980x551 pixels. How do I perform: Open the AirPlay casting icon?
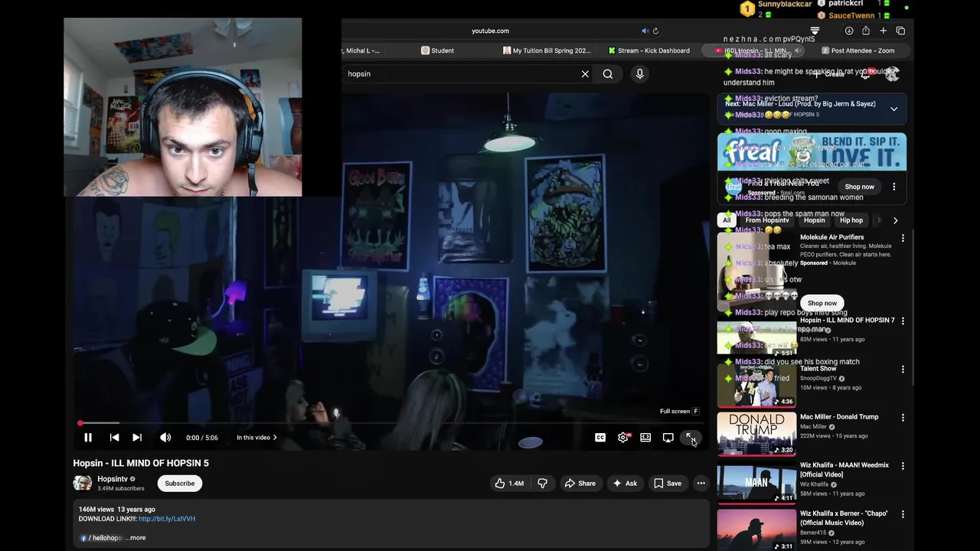click(x=668, y=438)
